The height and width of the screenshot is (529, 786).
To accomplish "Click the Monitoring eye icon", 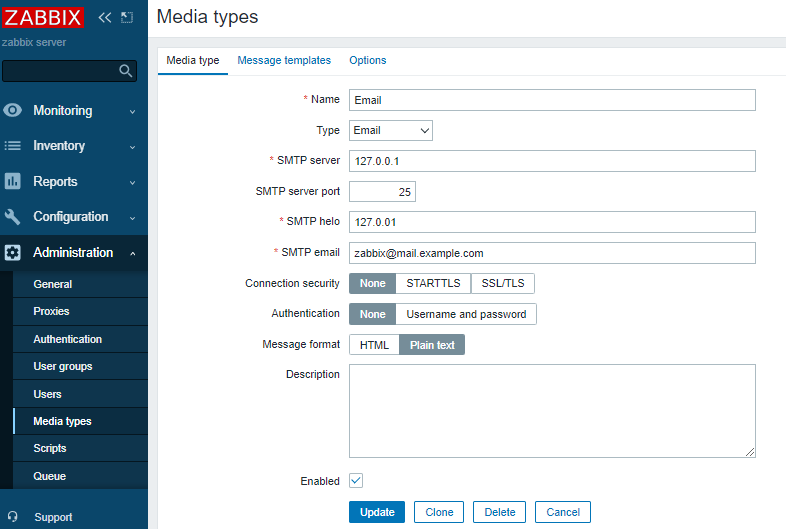I will click(13, 110).
